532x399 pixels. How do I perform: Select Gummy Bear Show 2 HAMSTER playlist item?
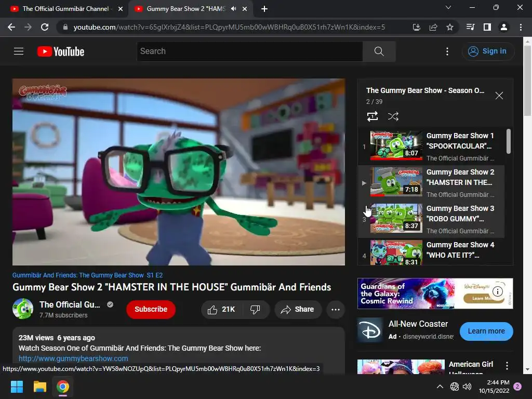coord(431,183)
